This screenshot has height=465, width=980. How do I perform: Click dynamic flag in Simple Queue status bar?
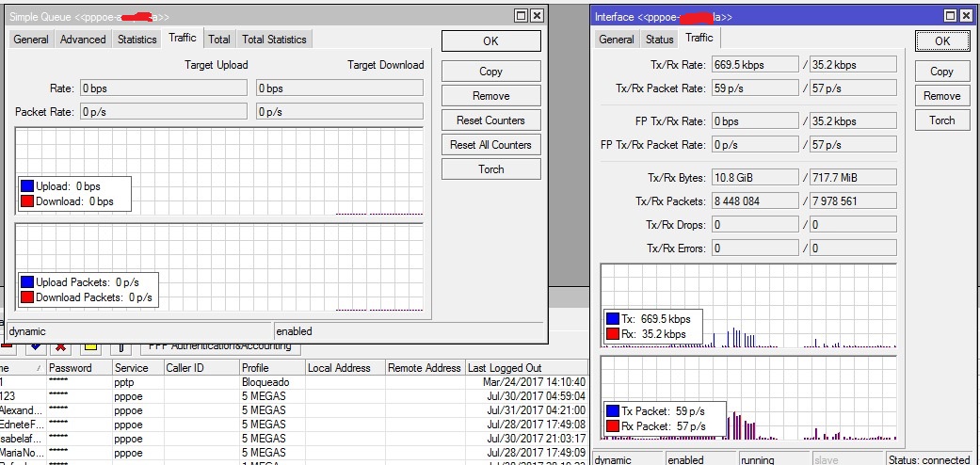140,331
